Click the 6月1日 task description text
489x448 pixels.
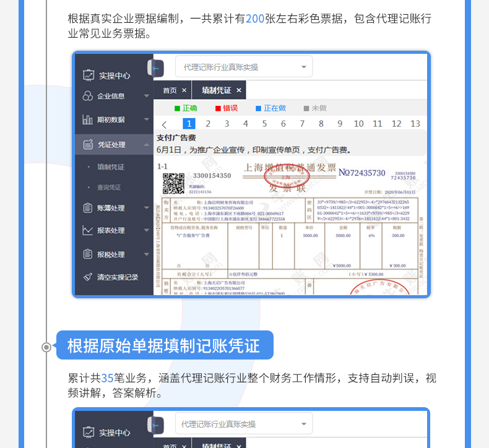click(x=254, y=150)
